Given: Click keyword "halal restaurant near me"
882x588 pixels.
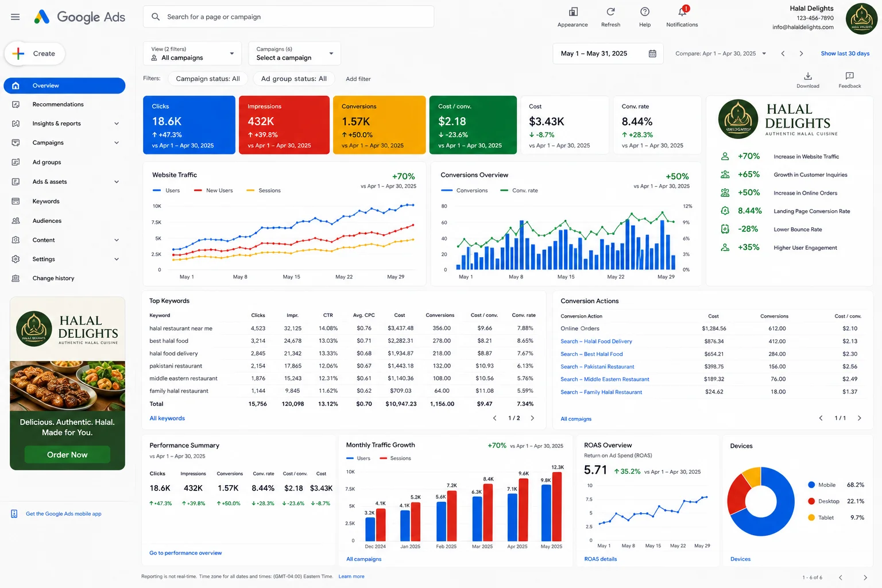Looking at the screenshot, I should [x=181, y=328].
